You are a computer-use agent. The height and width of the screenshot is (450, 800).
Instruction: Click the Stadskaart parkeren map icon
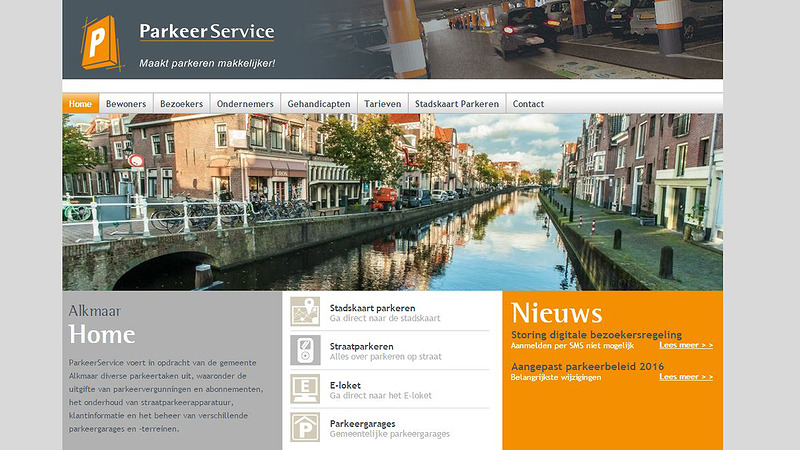pyautogui.click(x=305, y=312)
